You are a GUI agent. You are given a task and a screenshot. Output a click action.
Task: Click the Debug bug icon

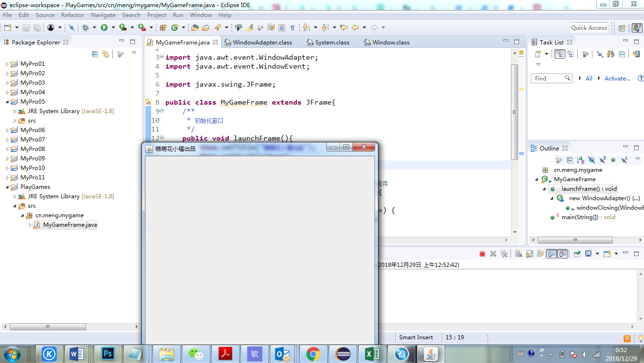point(86,27)
